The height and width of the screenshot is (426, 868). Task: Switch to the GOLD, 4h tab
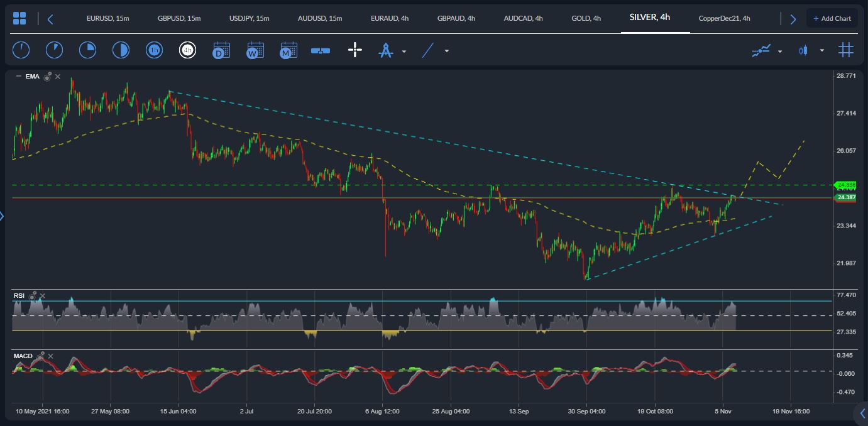(x=586, y=18)
